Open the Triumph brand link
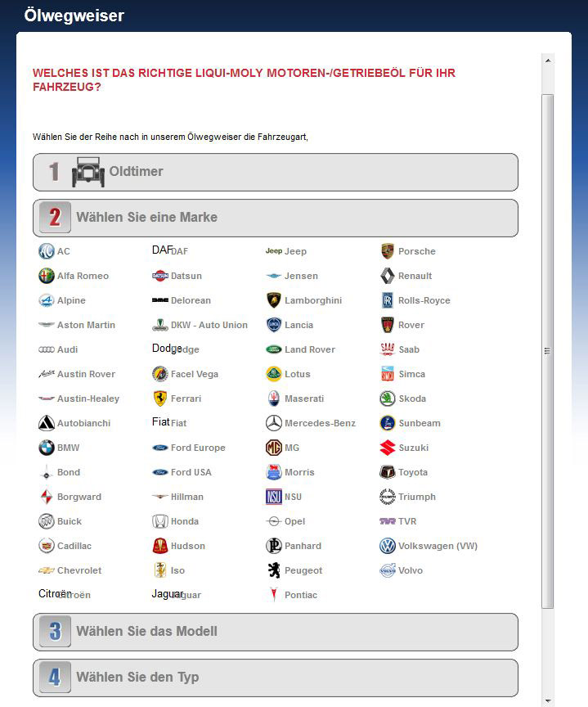Screen dimensions: 588x707 point(417,497)
